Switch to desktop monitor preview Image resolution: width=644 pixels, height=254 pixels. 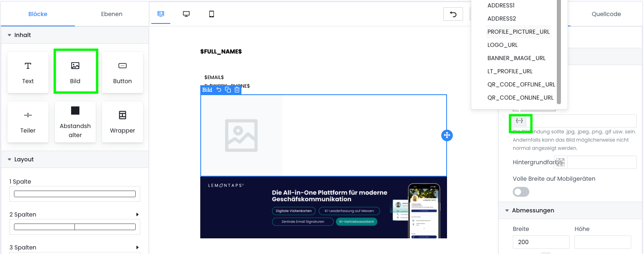coord(186,14)
